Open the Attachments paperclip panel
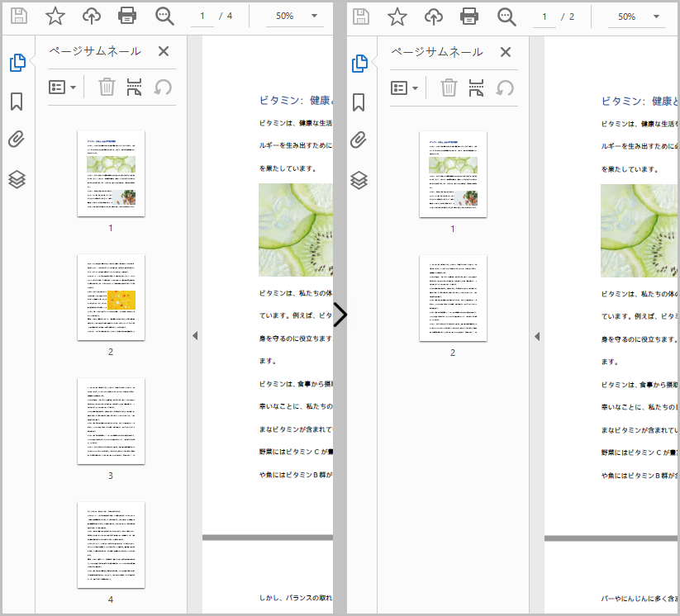The image size is (680, 616). click(x=18, y=140)
